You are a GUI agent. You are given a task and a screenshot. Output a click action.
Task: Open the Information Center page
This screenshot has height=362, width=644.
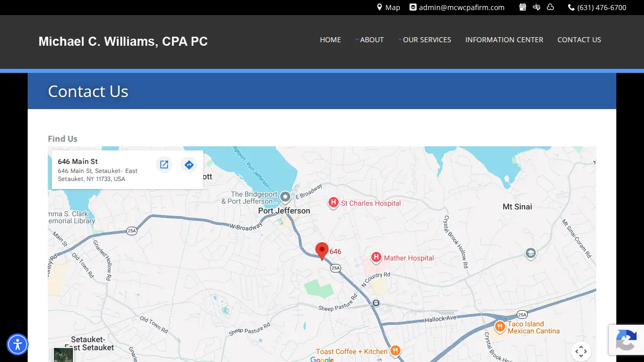point(504,40)
